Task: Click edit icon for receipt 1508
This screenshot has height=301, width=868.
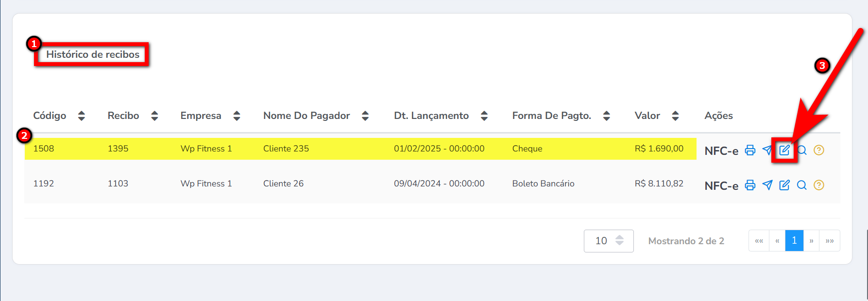Action: (x=784, y=150)
